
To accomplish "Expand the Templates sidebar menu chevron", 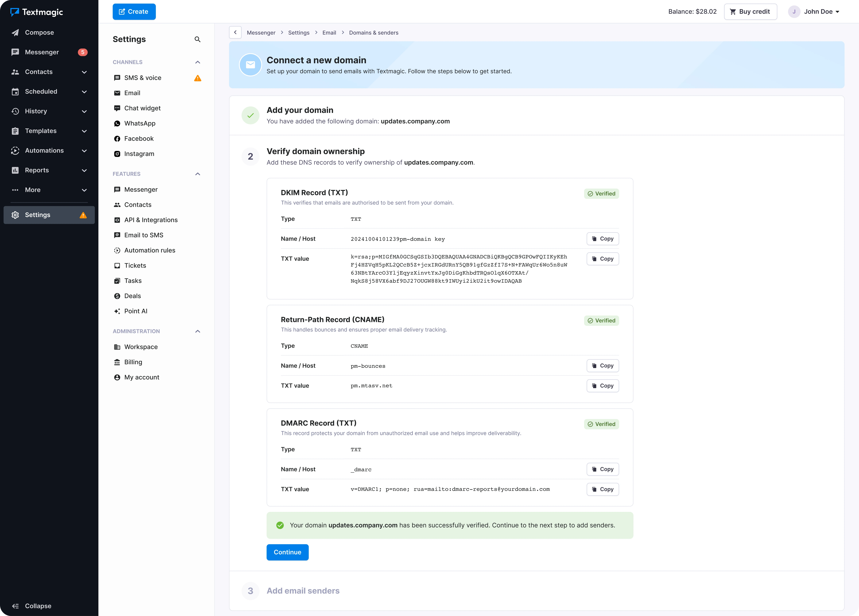I will (x=84, y=131).
